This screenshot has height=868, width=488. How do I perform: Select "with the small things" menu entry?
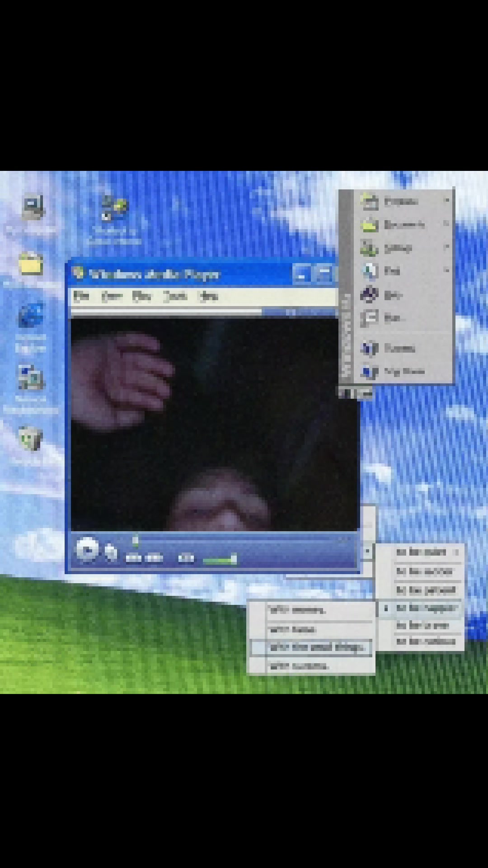[312, 647]
